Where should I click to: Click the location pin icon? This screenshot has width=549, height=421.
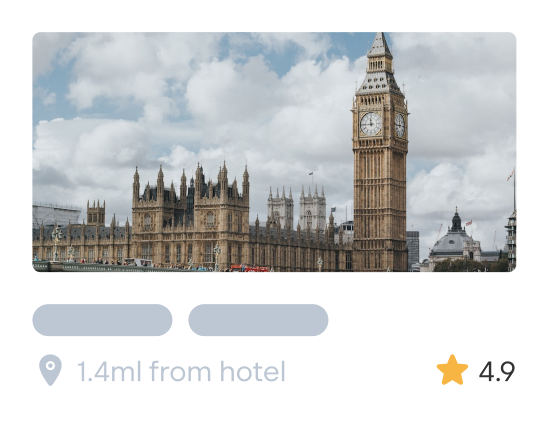pyautogui.click(x=50, y=370)
